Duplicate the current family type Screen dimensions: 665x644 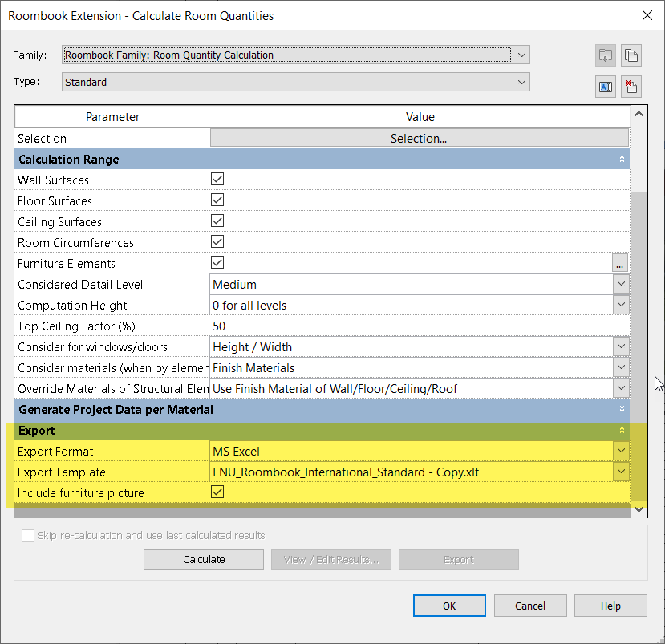(631, 55)
